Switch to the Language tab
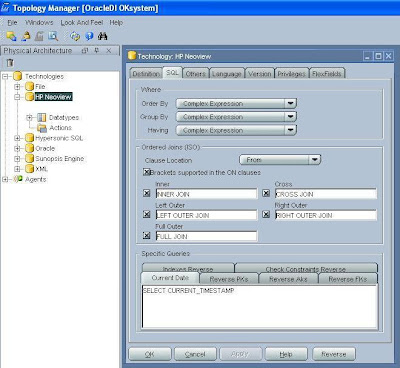The height and width of the screenshot is (368, 400). [227, 74]
